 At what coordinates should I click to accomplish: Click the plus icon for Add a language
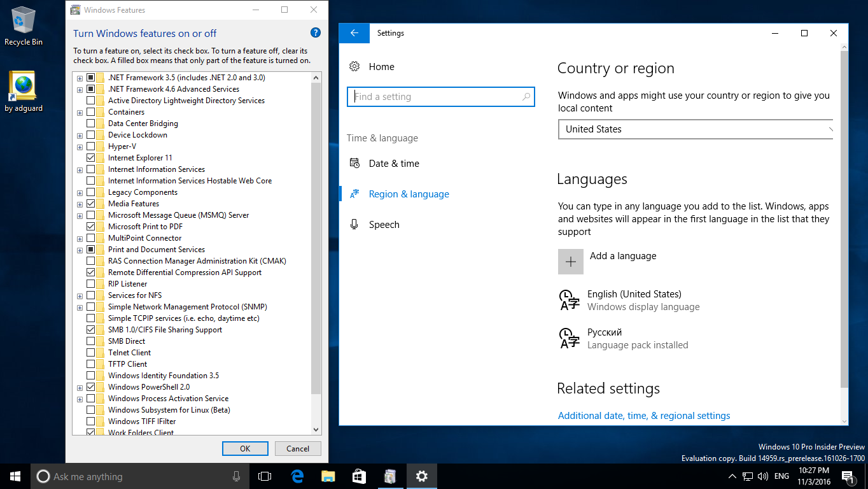click(571, 262)
